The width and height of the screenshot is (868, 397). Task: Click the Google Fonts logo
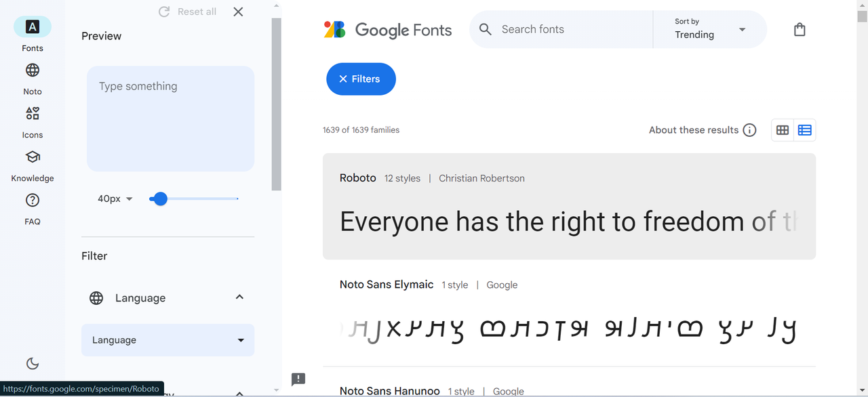point(387,30)
